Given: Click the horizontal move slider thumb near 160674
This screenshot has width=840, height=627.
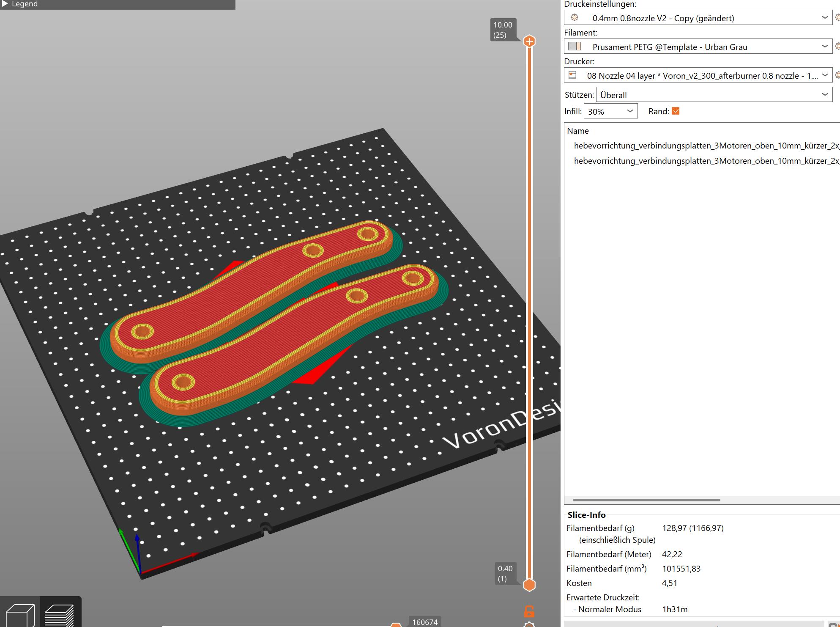Looking at the screenshot, I should click(x=396, y=625).
